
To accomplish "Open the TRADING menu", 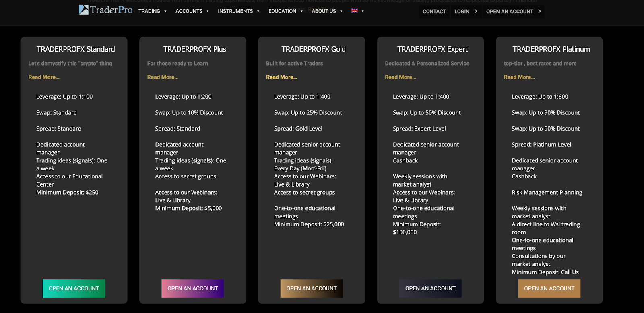I will (149, 11).
